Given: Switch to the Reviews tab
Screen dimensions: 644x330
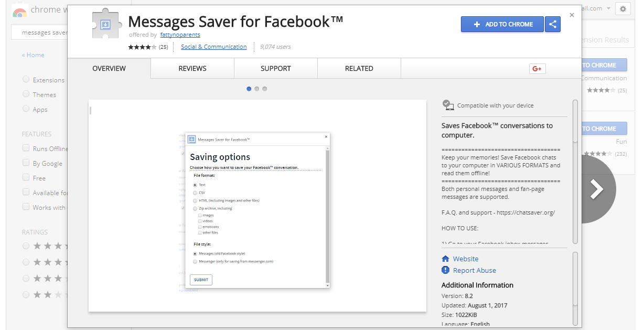Looking at the screenshot, I should 192,68.
